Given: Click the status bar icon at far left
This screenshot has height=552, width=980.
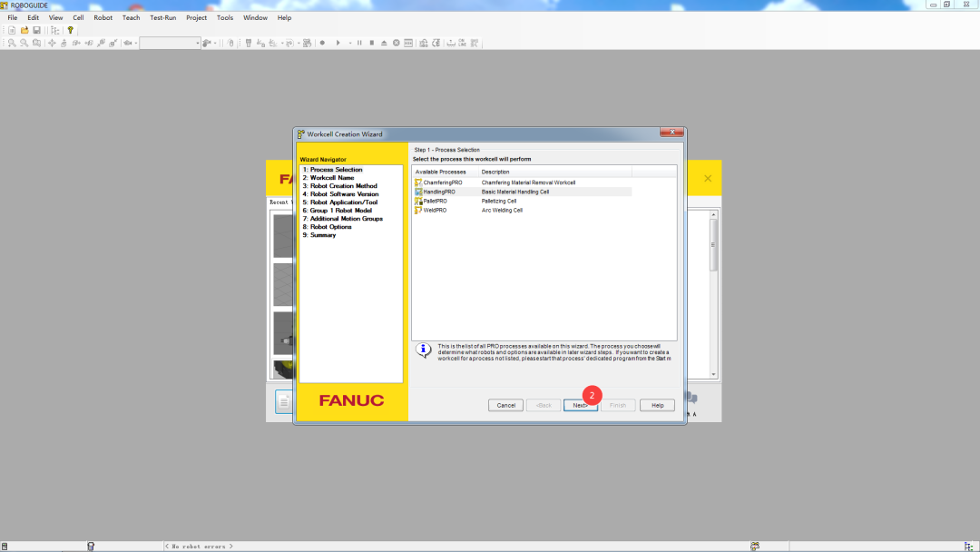Looking at the screenshot, I should pos(5,547).
